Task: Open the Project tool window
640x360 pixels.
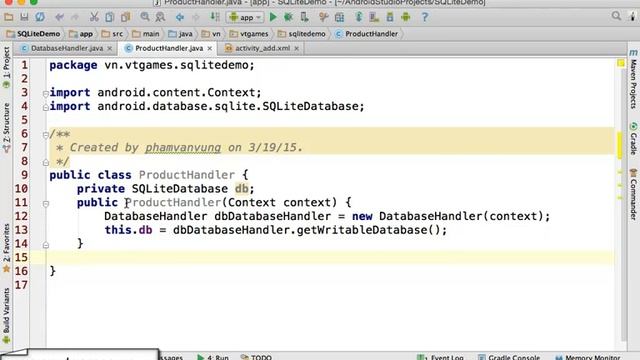Action: point(6,68)
